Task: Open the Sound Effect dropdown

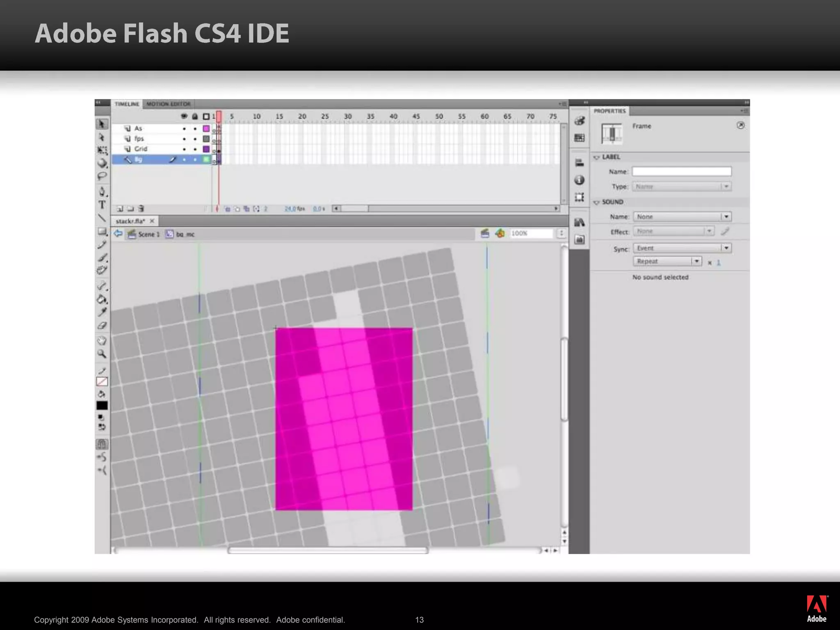Action: pyautogui.click(x=674, y=231)
